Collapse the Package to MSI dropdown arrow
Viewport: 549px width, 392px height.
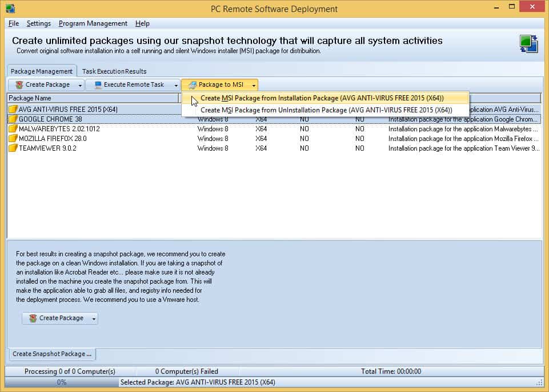(x=253, y=85)
